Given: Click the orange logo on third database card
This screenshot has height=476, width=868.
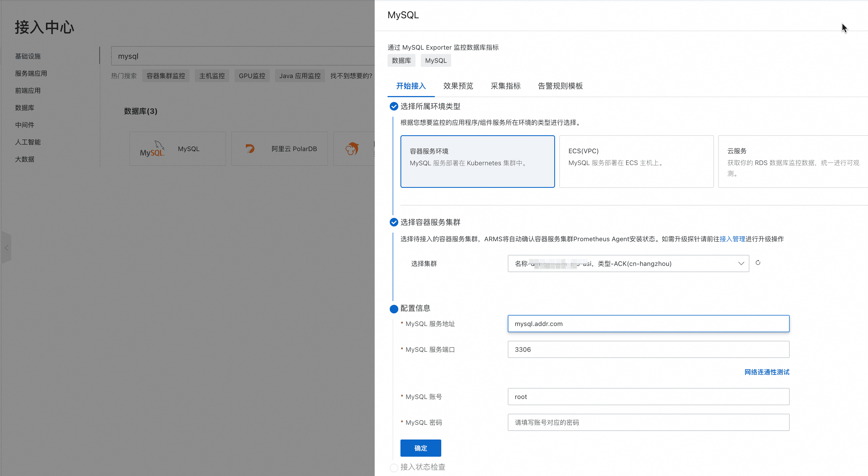Looking at the screenshot, I should [352, 149].
